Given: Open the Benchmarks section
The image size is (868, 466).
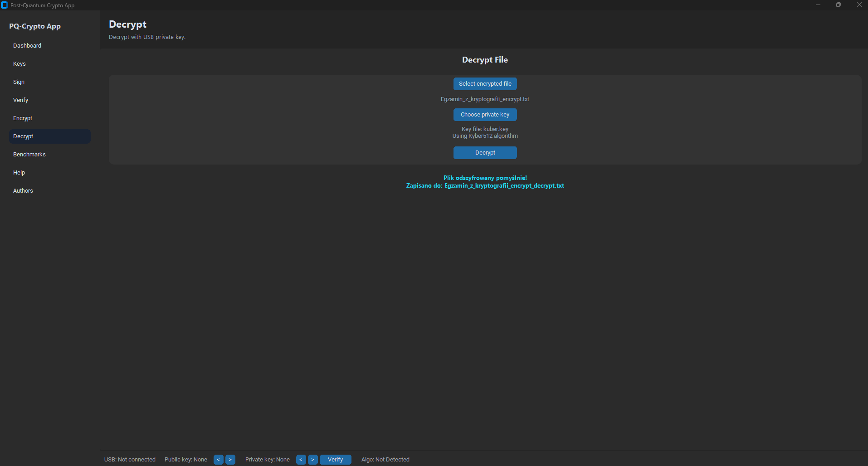Looking at the screenshot, I should [29, 154].
